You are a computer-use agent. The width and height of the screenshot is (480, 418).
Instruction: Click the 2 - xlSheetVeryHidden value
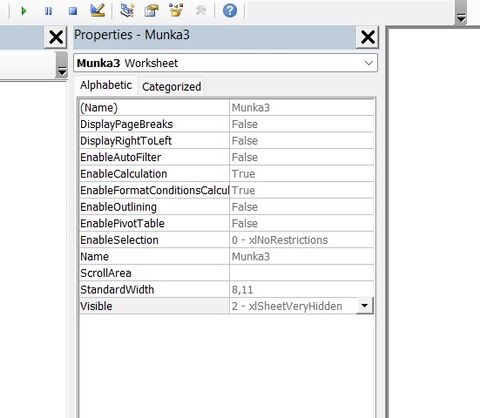pyautogui.click(x=287, y=306)
